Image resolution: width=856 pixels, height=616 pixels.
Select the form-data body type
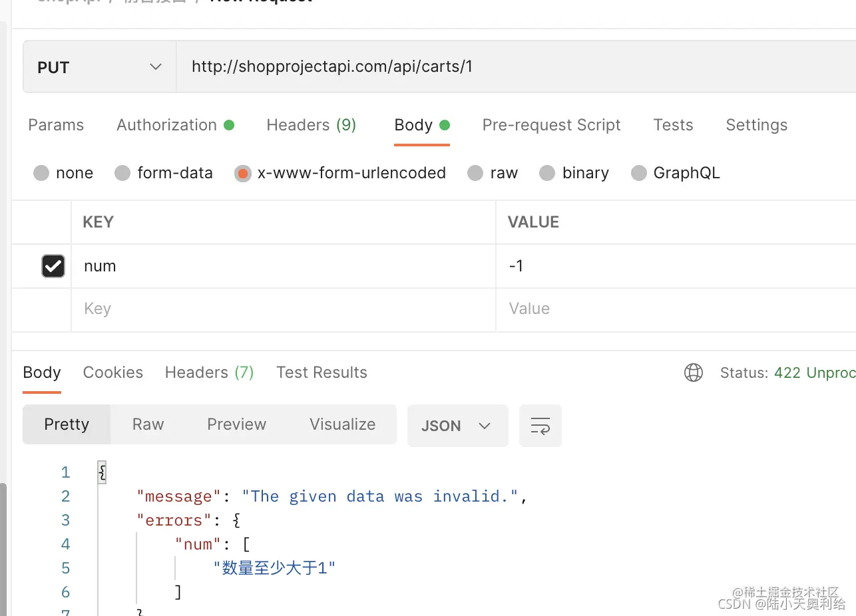pos(164,173)
